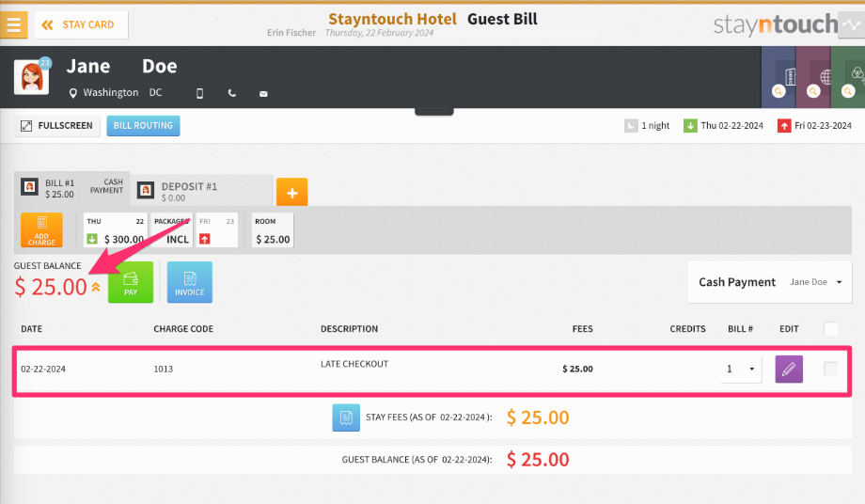Click charge code 1013
The height and width of the screenshot is (504, 865).
click(164, 369)
